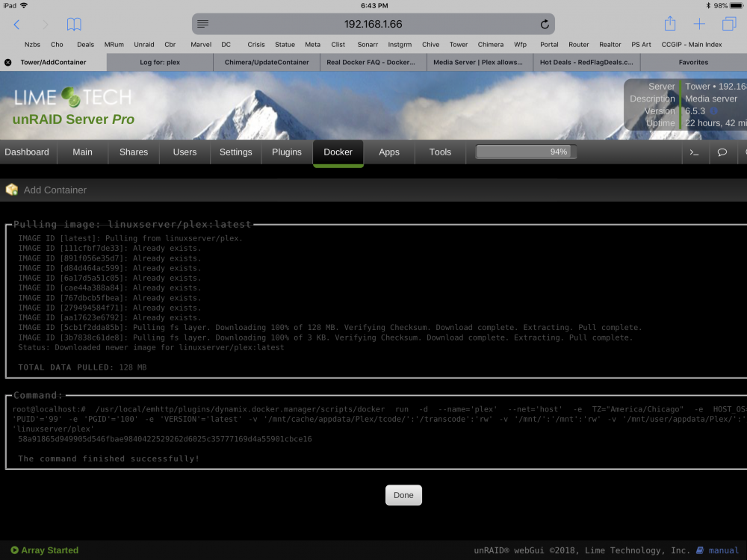The width and height of the screenshot is (747, 560).
Task: Reload the page with the refresh icon
Action: coord(545,25)
